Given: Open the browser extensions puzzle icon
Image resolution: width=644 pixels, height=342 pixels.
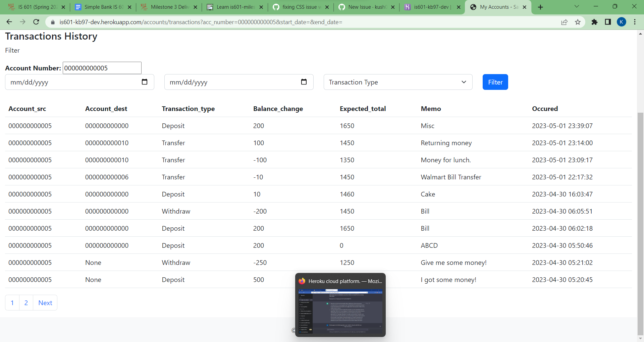Looking at the screenshot, I should [595, 22].
